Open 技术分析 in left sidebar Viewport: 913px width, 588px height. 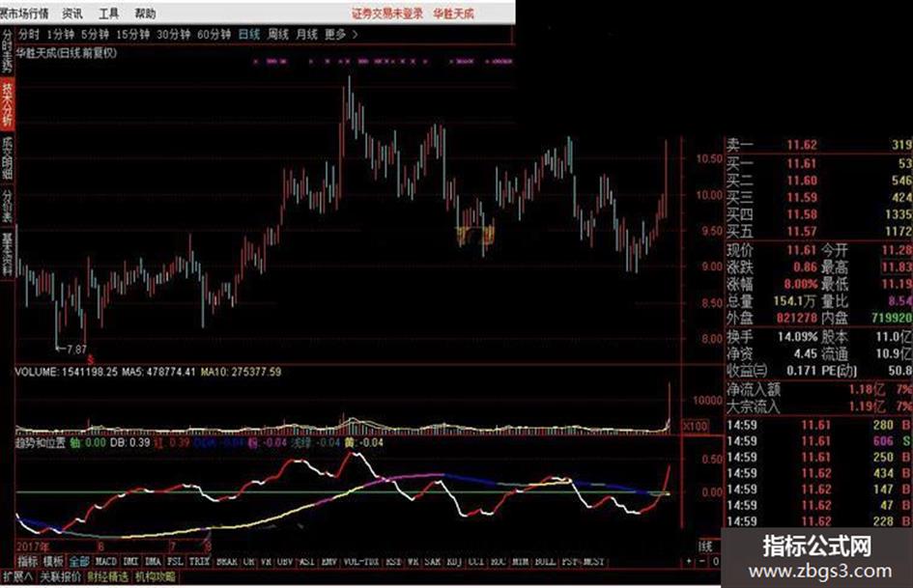coord(7,105)
